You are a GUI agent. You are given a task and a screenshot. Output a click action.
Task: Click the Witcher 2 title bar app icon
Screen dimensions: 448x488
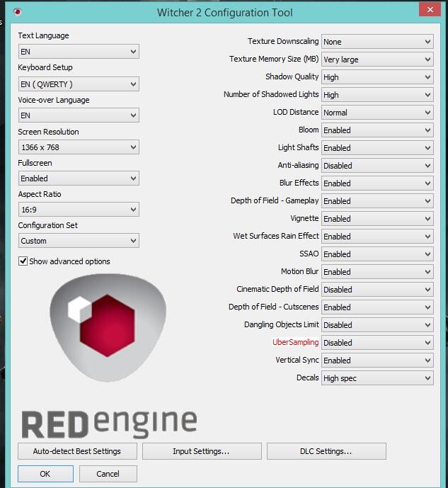point(18,12)
